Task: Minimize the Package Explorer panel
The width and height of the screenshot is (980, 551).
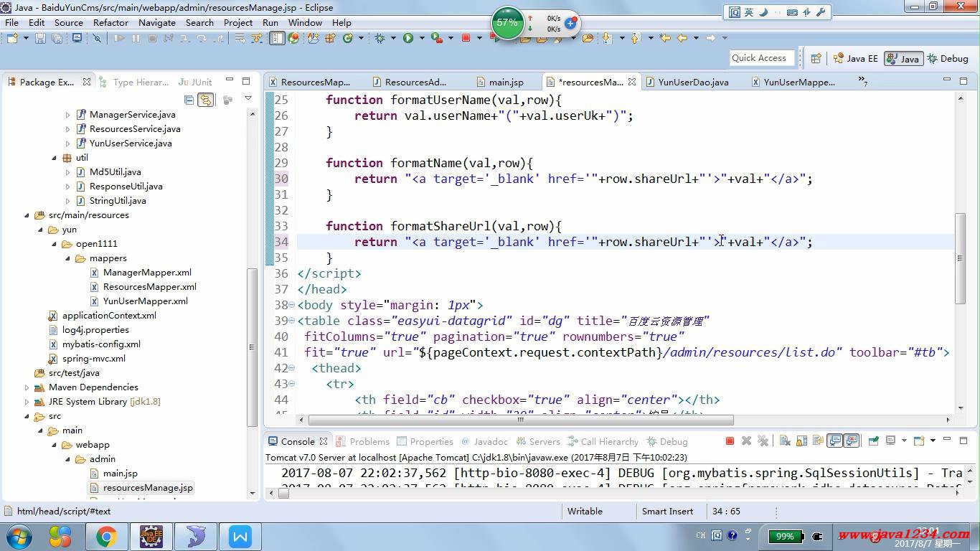Action: 230,80
